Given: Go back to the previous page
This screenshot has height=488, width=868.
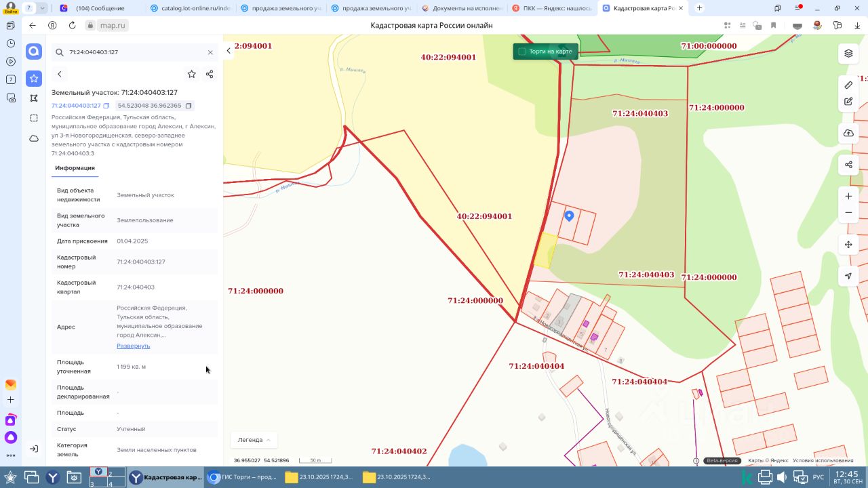Looking at the screenshot, I should pos(33,25).
